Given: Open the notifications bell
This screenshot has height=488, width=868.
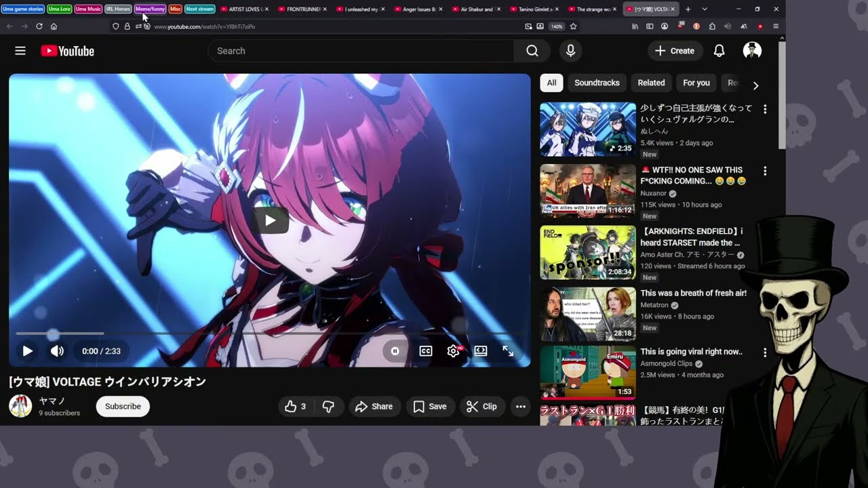Looking at the screenshot, I should 719,51.
